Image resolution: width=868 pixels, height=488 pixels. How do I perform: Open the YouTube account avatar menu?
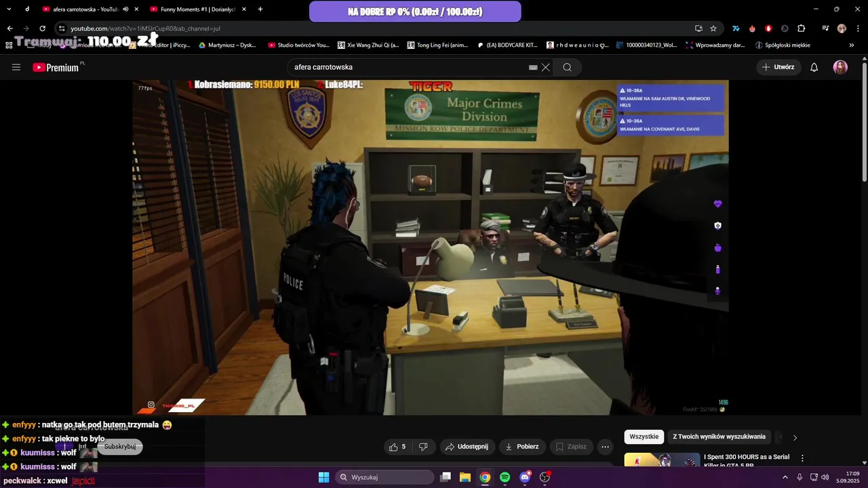point(840,67)
